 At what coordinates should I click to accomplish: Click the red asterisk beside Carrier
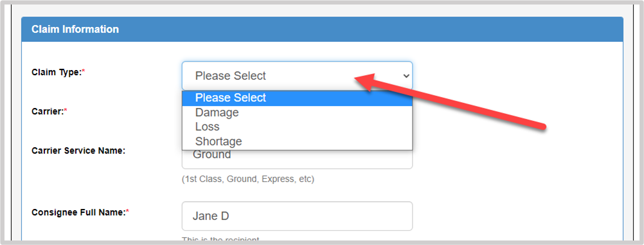point(66,110)
